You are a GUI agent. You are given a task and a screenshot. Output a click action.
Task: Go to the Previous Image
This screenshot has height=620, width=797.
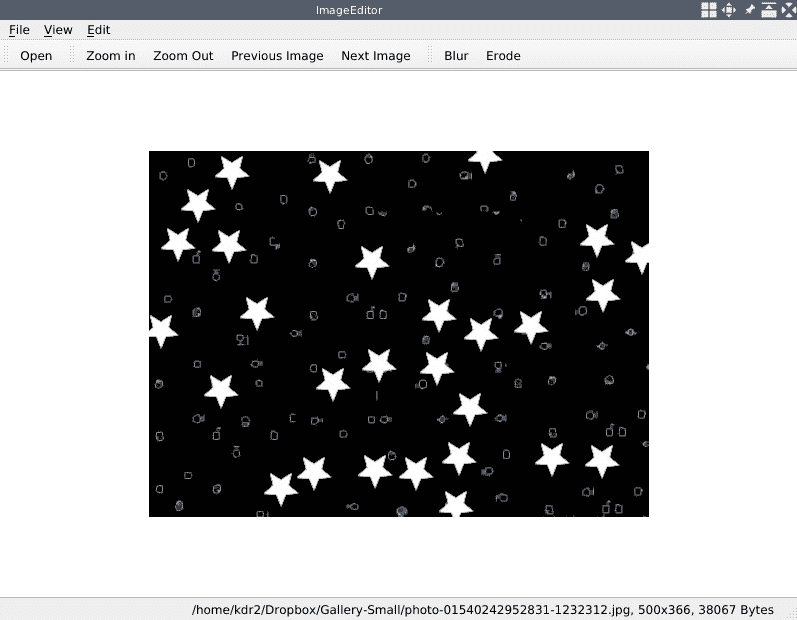click(x=277, y=56)
